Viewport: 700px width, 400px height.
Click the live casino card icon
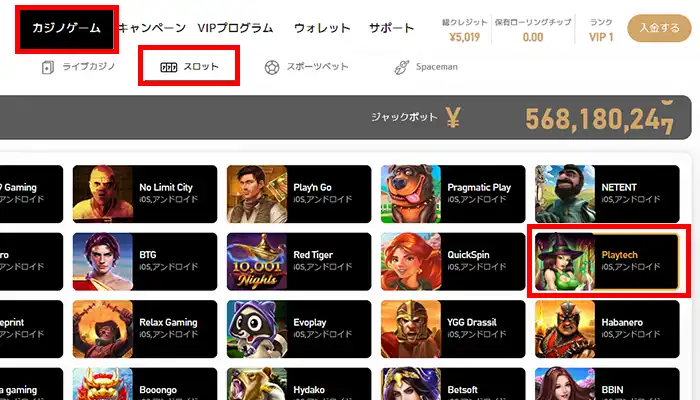coord(48,67)
